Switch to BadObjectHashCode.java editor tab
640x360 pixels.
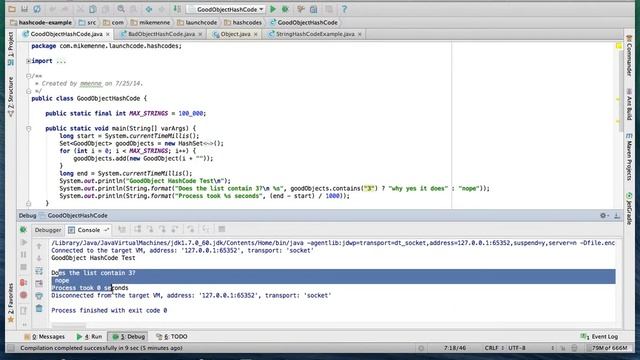pyautogui.click(x=161, y=34)
